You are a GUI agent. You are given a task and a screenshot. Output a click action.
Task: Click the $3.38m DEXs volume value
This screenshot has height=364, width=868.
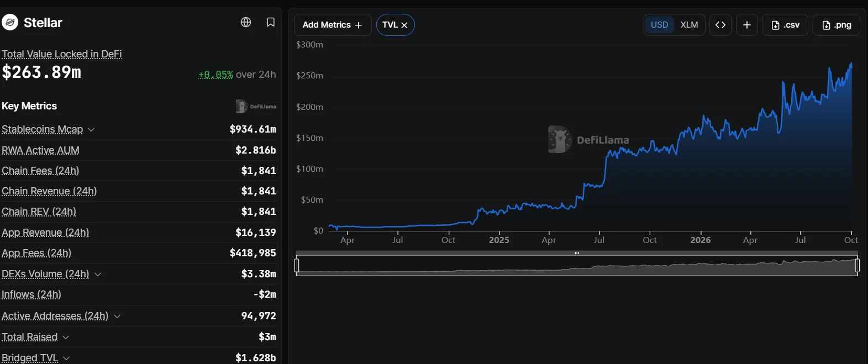pyautogui.click(x=259, y=274)
